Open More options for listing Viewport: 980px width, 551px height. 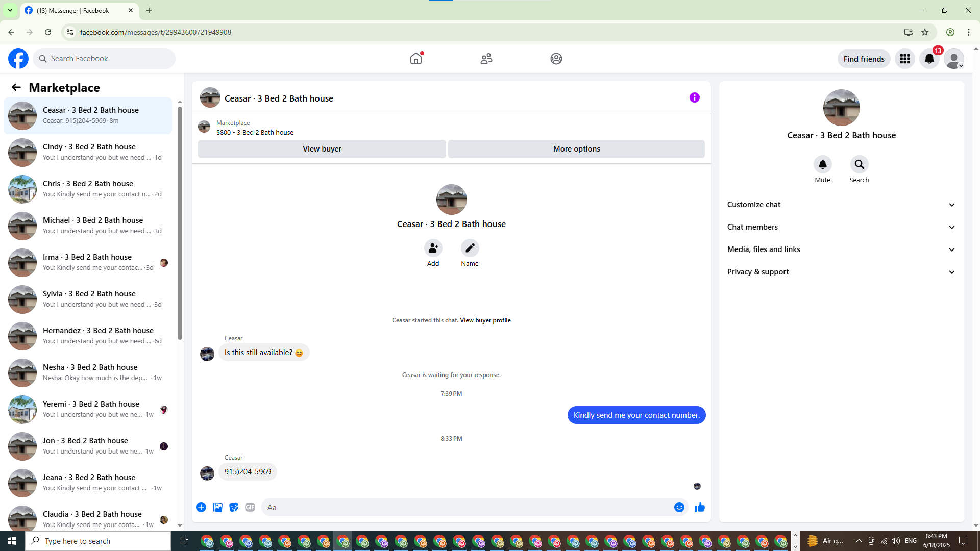(577, 149)
